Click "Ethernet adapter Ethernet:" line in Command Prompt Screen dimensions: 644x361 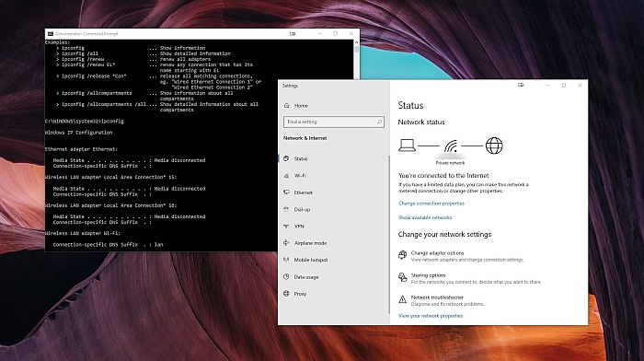point(81,149)
